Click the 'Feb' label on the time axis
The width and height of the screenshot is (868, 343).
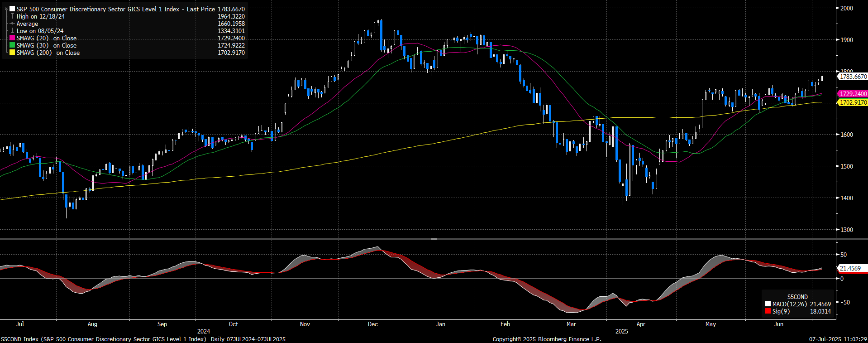pyautogui.click(x=506, y=324)
